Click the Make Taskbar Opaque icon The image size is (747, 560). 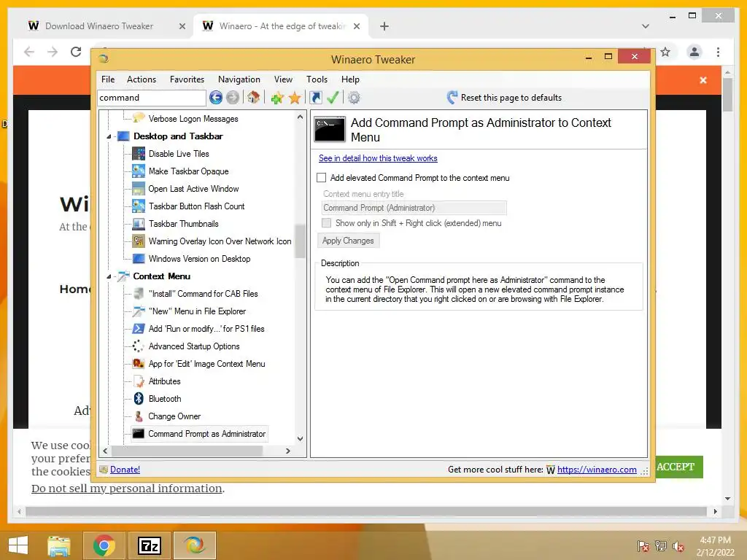(x=139, y=171)
